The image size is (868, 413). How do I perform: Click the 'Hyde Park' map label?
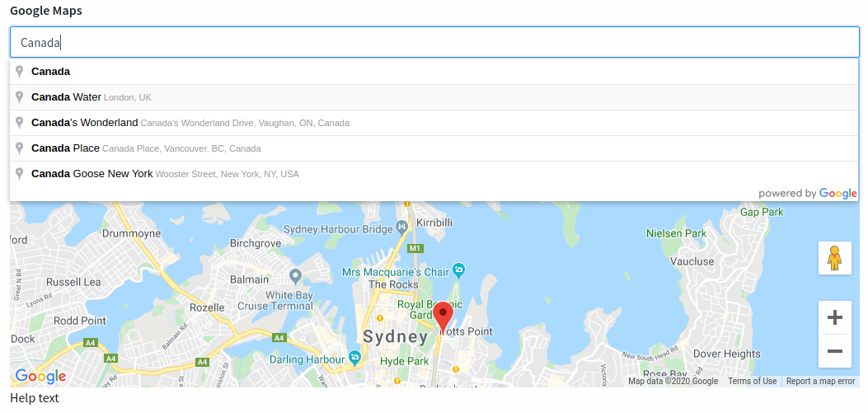point(404,361)
